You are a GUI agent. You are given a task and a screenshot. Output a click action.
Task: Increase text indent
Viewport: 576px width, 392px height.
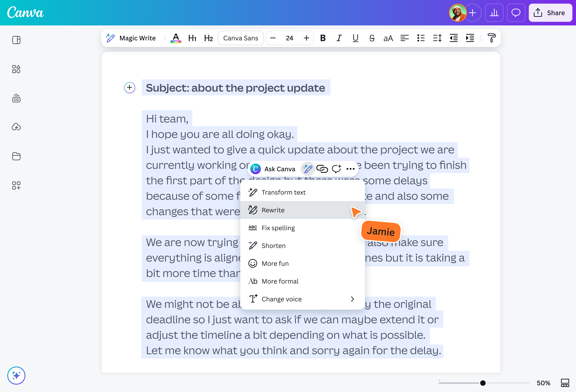[x=470, y=38]
